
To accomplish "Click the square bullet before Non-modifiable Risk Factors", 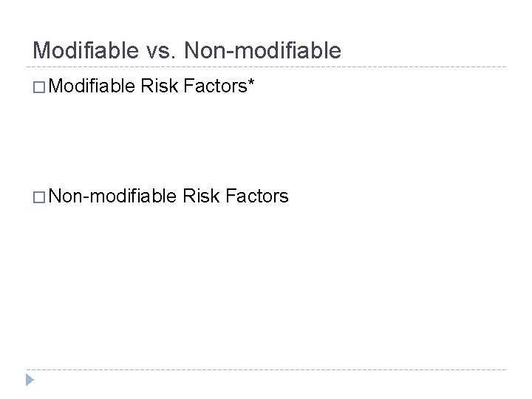I will tap(41, 196).
